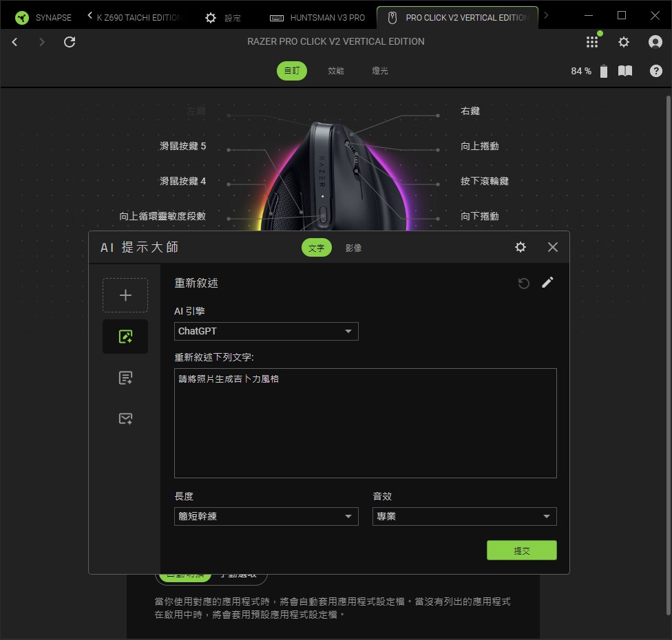Open the email compose prompt icon
The height and width of the screenshot is (640, 672).
tap(125, 418)
